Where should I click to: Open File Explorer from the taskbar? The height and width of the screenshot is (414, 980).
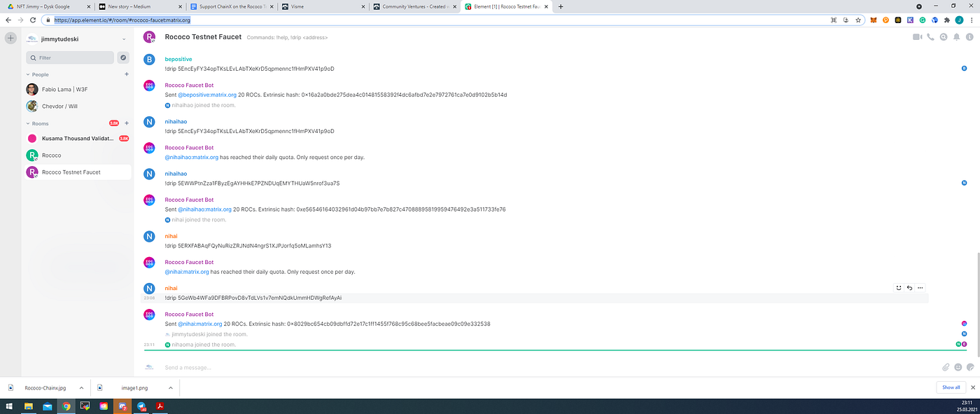(29, 406)
